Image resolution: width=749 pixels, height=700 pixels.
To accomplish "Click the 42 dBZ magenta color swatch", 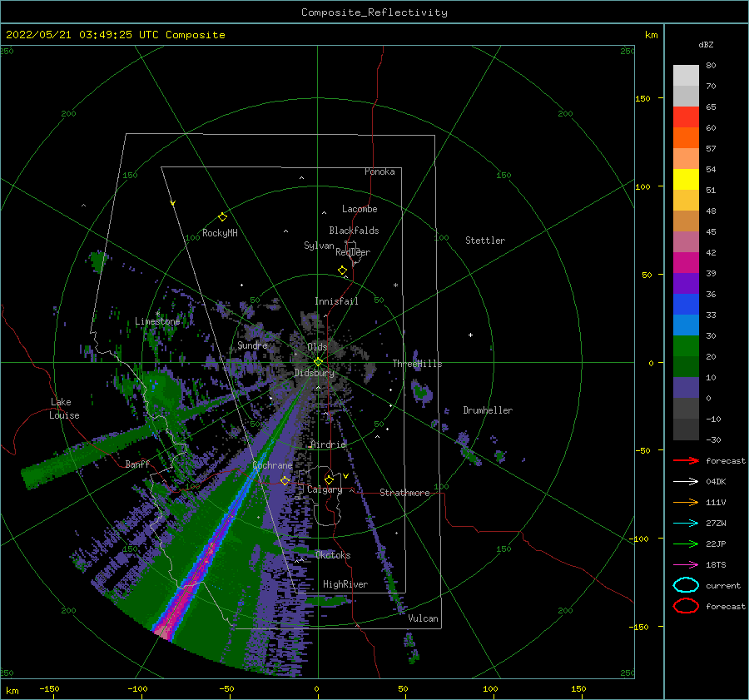I will tap(686, 263).
